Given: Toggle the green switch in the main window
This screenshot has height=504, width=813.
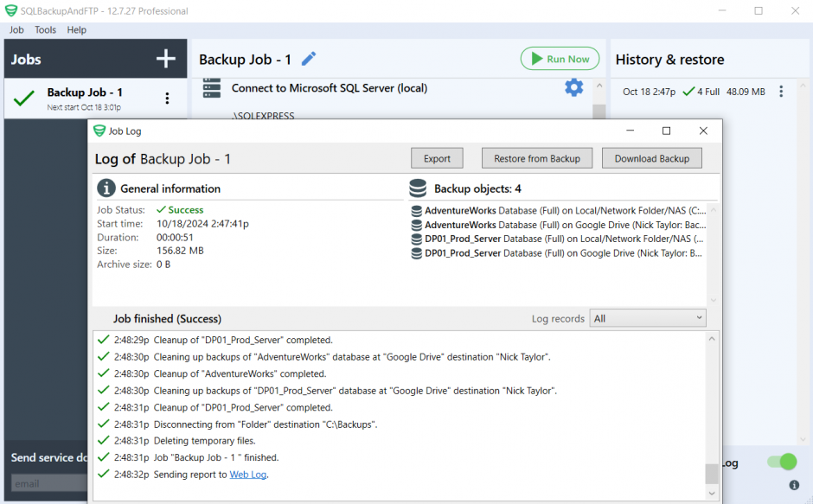Looking at the screenshot, I should click(783, 462).
